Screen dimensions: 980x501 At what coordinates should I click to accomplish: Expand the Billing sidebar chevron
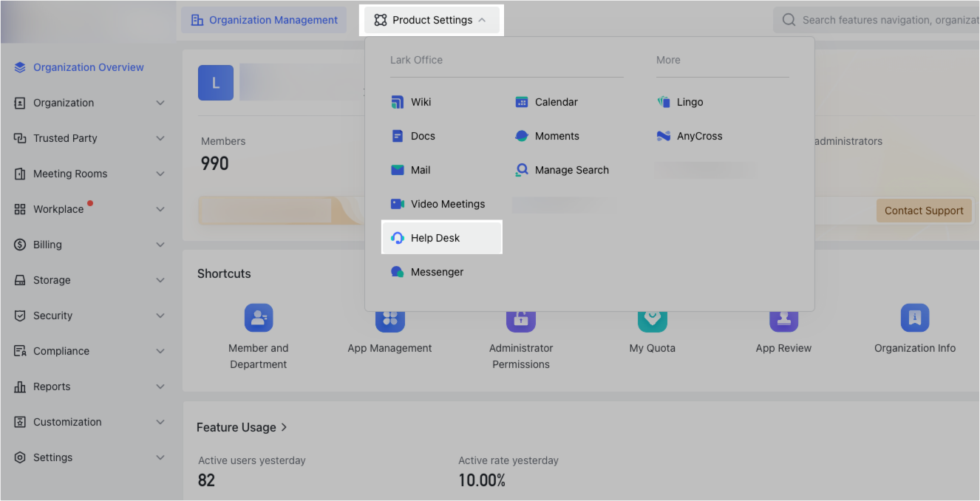pos(160,245)
